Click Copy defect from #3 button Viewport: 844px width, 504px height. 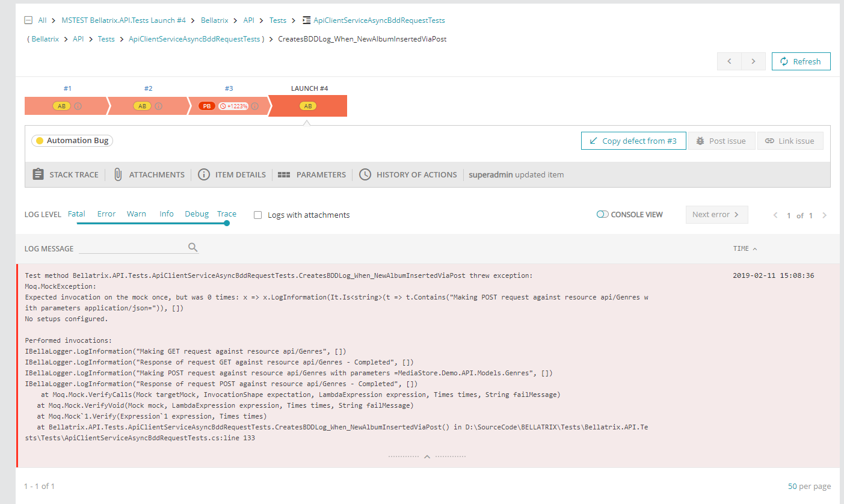coord(633,141)
